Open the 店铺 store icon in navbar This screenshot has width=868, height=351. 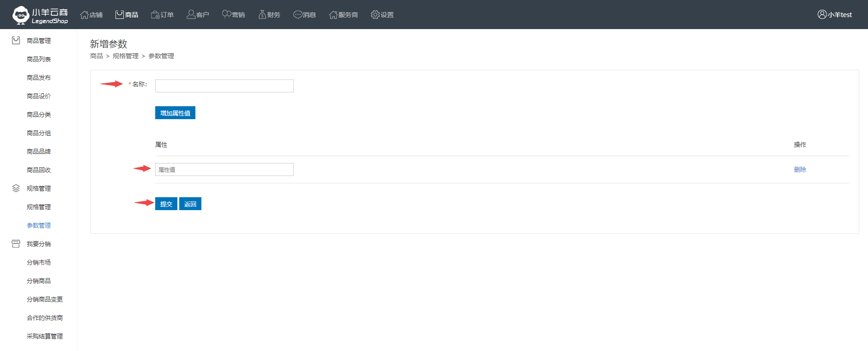[84, 15]
